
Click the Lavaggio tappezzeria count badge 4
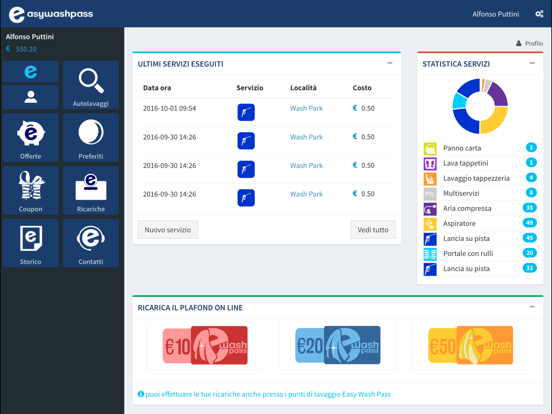coord(531,177)
